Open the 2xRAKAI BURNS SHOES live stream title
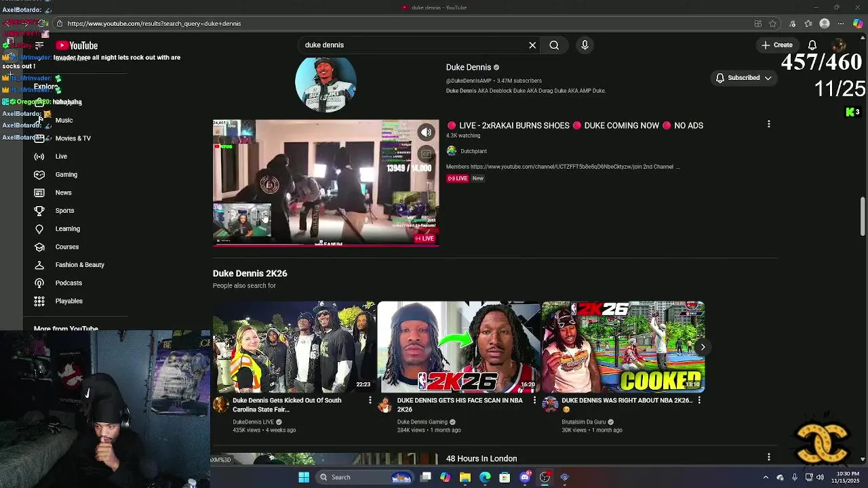This screenshot has width=868, height=488. pyautogui.click(x=575, y=125)
